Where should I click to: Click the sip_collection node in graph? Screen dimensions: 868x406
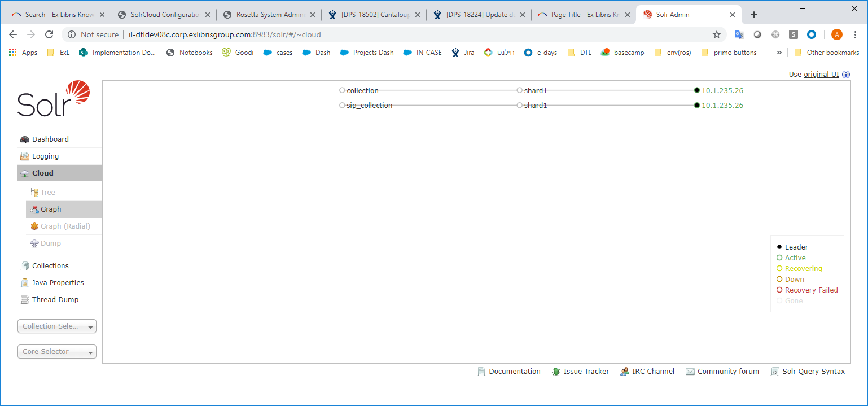pos(369,106)
